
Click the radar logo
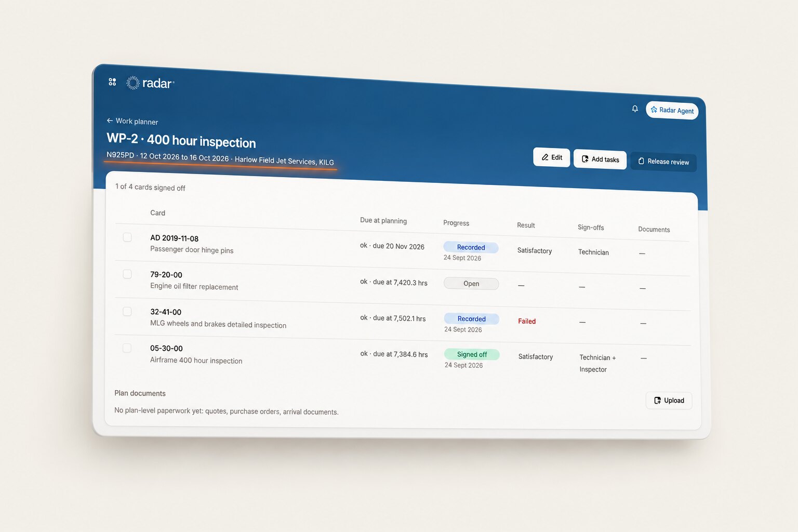click(x=150, y=83)
